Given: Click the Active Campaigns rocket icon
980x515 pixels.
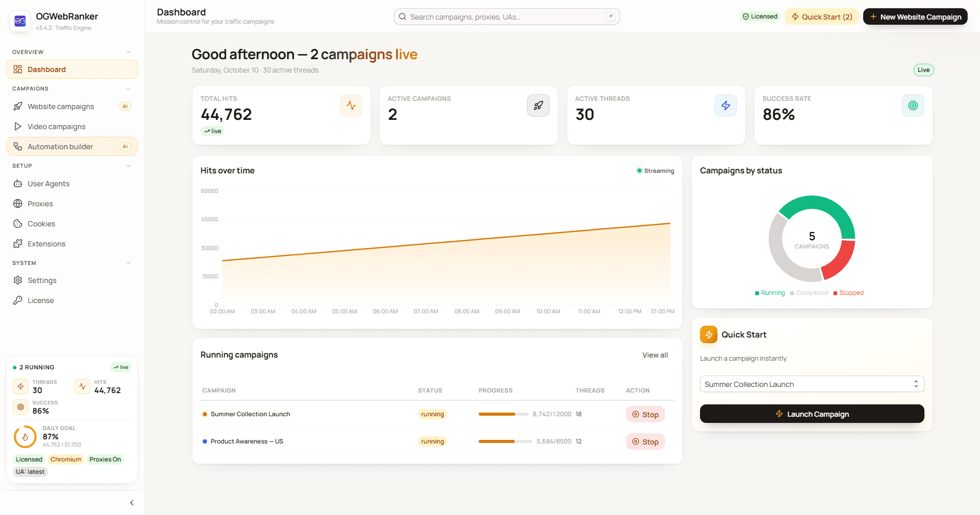Looking at the screenshot, I should tap(538, 105).
